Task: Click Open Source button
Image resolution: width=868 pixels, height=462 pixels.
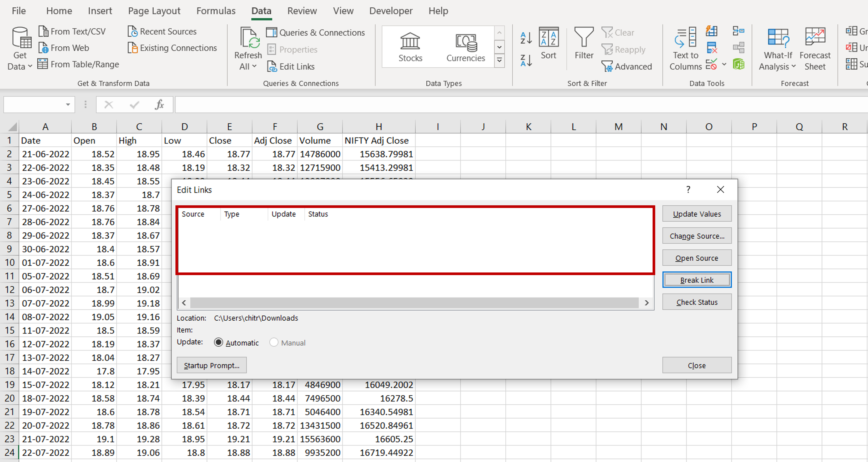Action: click(697, 258)
